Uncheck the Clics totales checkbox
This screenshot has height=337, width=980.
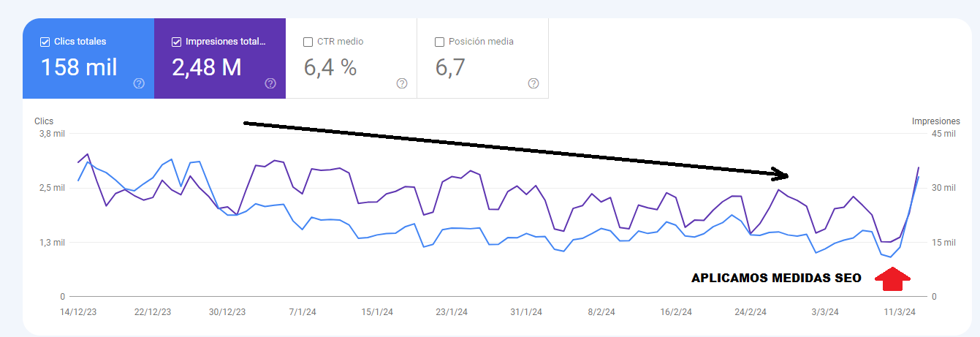point(45,42)
